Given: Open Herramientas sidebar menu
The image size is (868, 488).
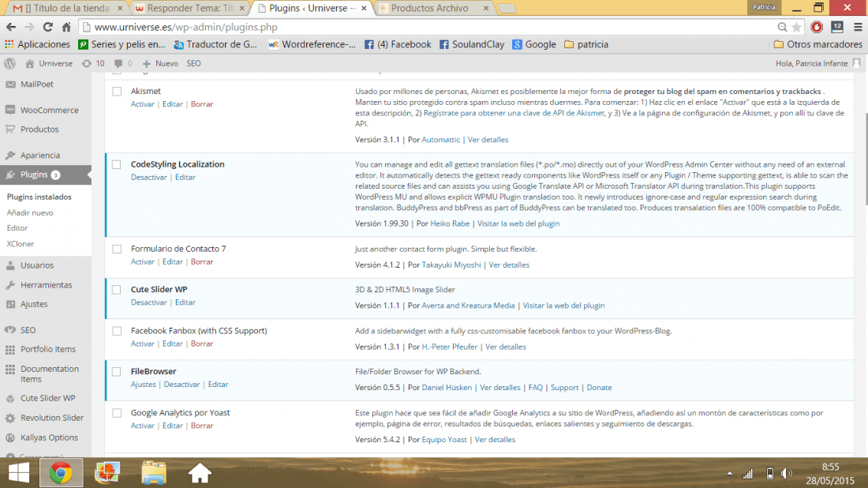Looking at the screenshot, I should [x=46, y=285].
